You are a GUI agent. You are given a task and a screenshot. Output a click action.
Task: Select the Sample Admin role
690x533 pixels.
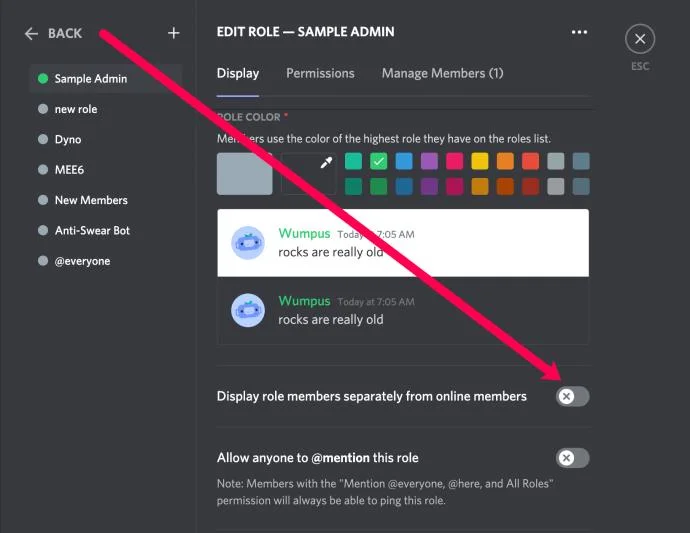point(106,78)
